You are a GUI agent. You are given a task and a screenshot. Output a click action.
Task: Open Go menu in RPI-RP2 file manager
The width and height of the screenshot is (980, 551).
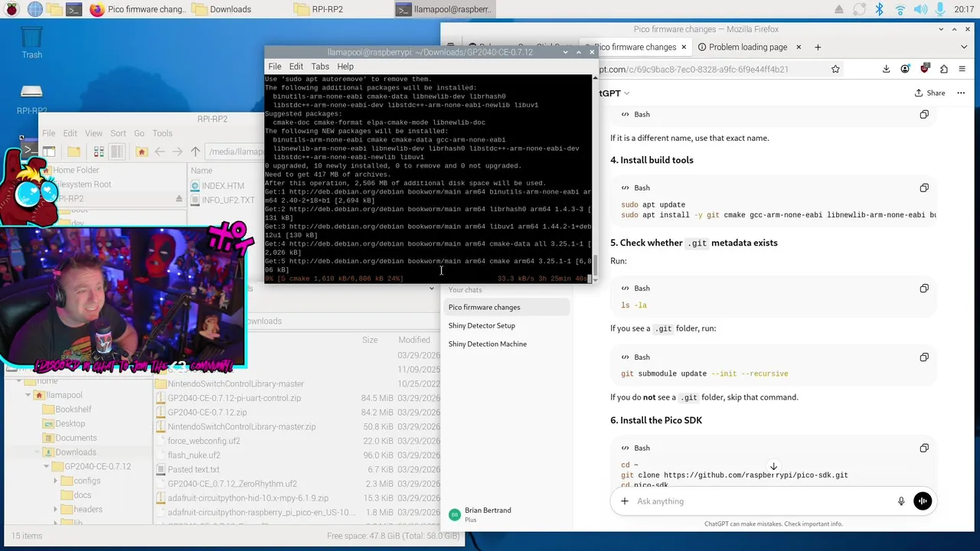[x=139, y=133]
